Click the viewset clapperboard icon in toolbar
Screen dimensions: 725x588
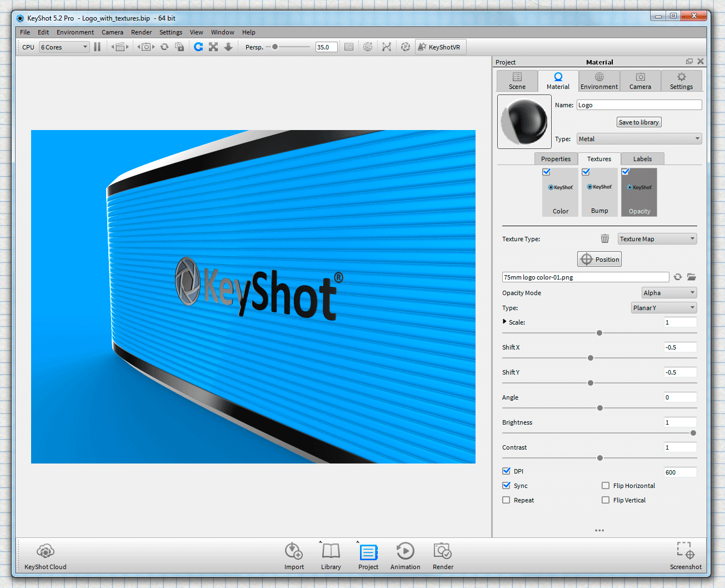(x=120, y=47)
